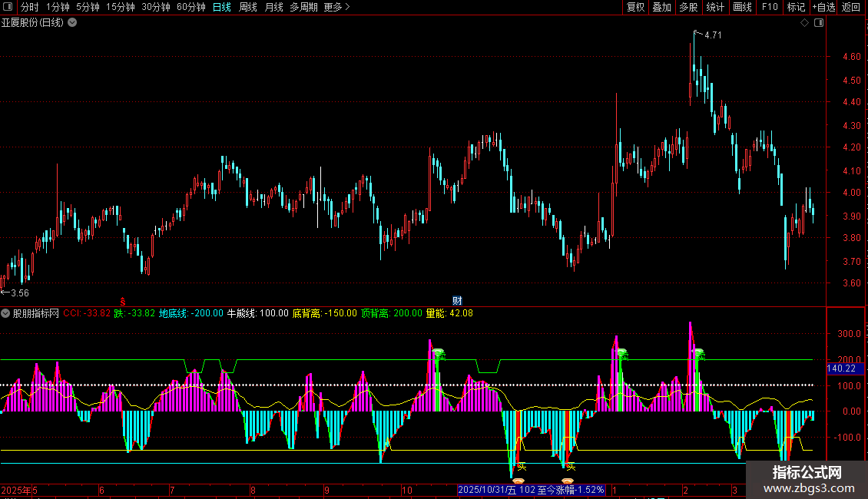Switch to 周线 weekly chart
Screen dimensions: 868x499
pyautogui.click(x=247, y=7)
